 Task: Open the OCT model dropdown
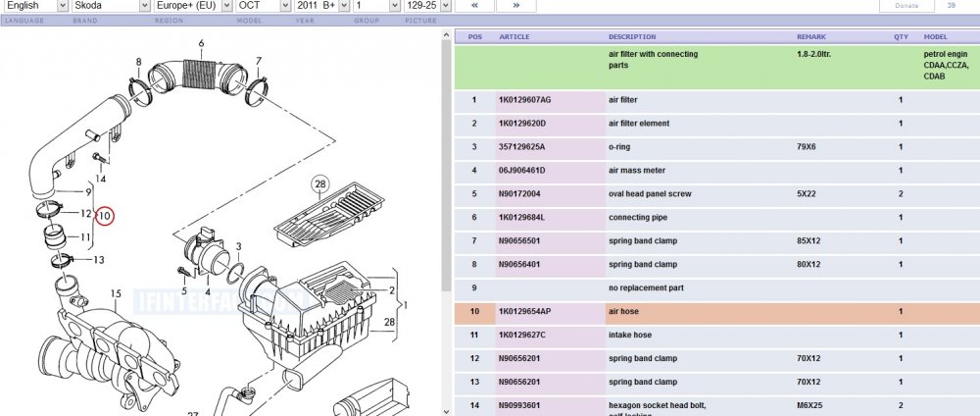click(263, 6)
